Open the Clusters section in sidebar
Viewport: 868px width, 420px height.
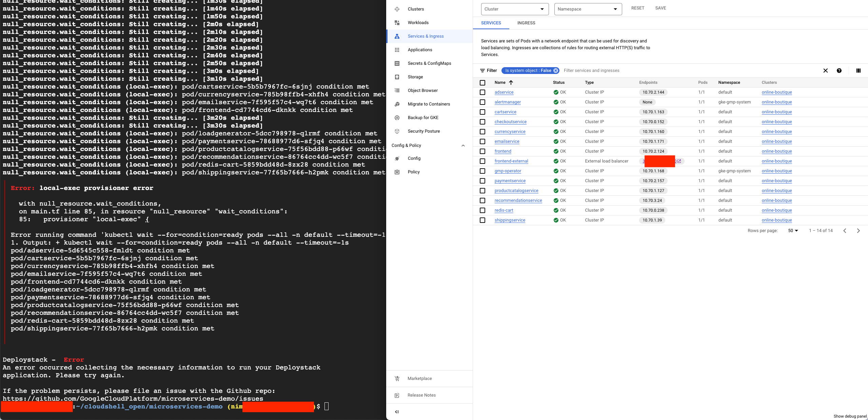click(x=415, y=9)
